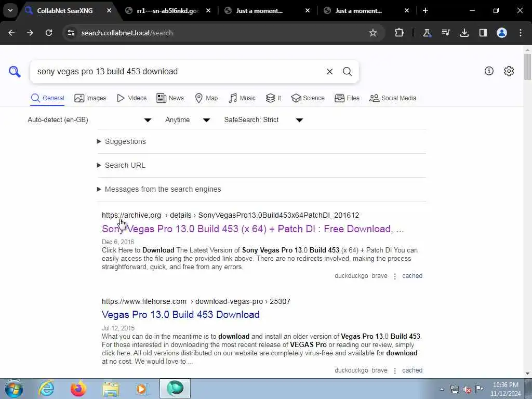Select the Science search category
The width and height of the screenshot is (532, 399).
click(x=308, y=98)
